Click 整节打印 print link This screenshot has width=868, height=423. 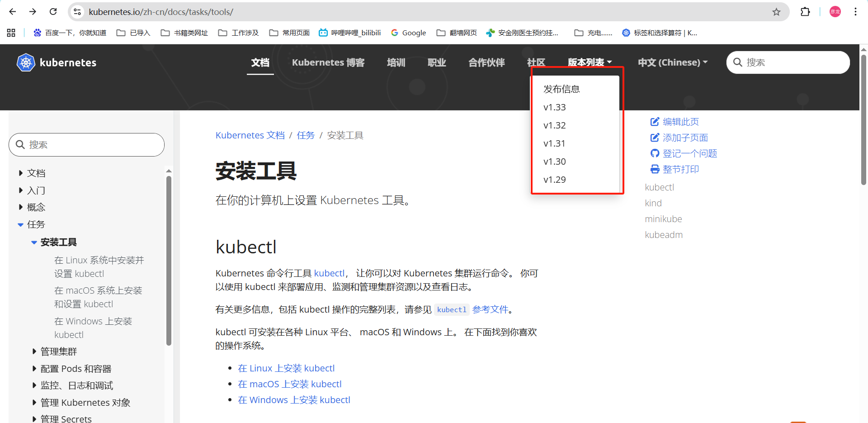coord(675,169)
